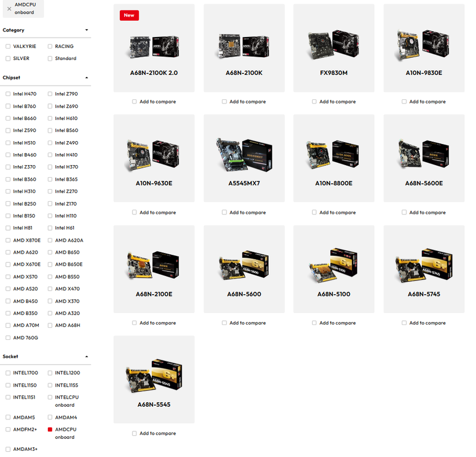
Task: Add A68N-5100 to compare
Action: 314,323
